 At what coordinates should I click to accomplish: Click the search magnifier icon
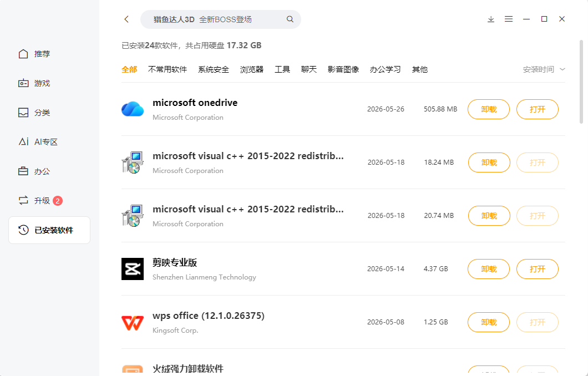tap(290, 19)
